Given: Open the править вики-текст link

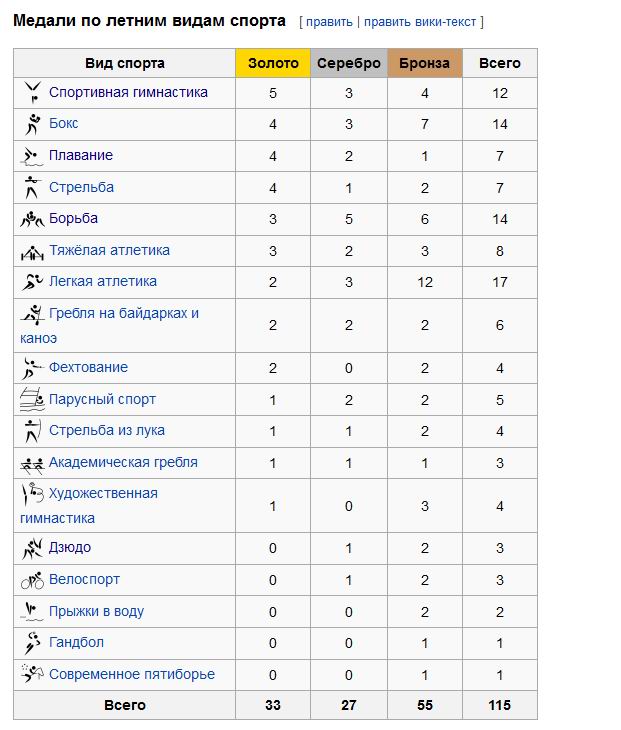Looking at the screenshot, I should pos(420,22).
